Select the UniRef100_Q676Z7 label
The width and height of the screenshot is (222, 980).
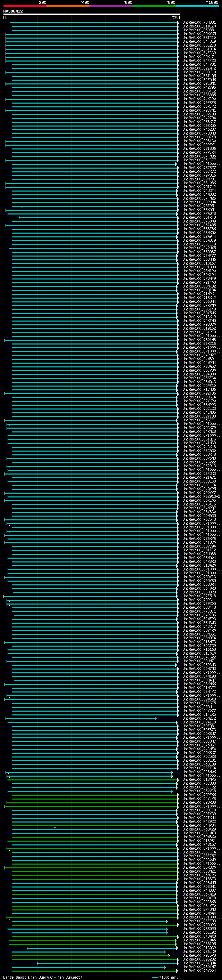199,168
